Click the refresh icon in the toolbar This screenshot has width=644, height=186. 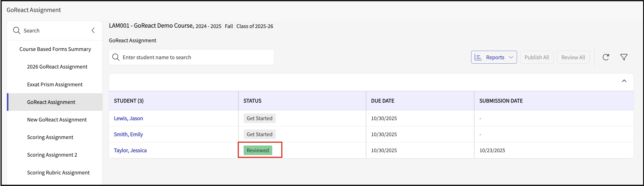click(x=606, y=57)
